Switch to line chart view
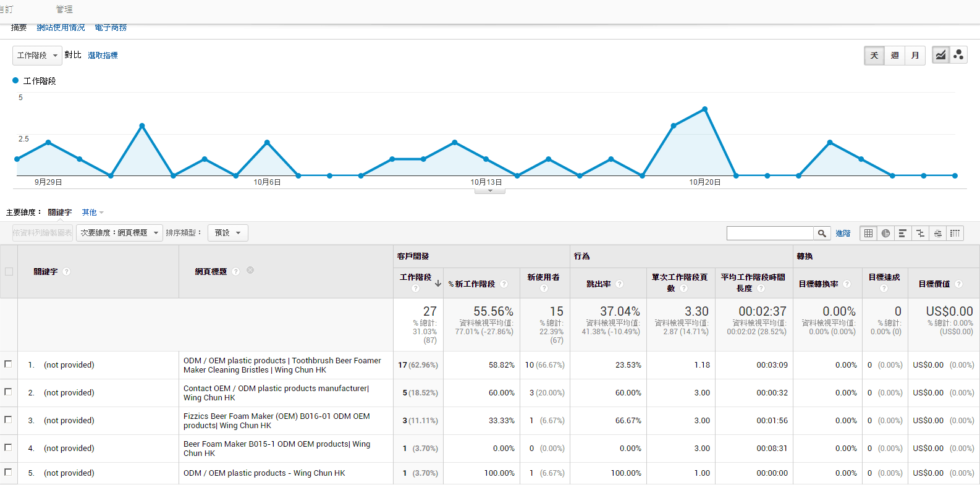Viewport: 980px width, 485px height. 940,56
